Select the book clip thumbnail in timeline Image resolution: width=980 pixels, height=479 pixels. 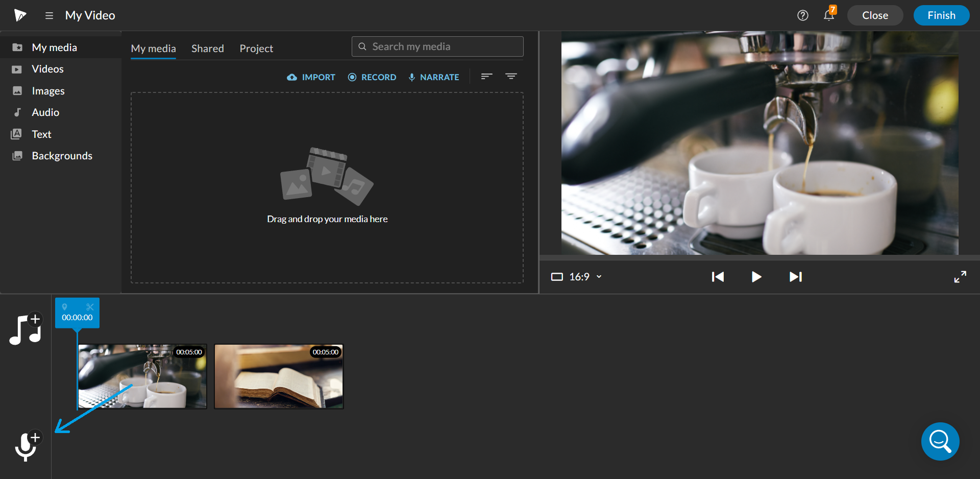click(x=278, y=376)
